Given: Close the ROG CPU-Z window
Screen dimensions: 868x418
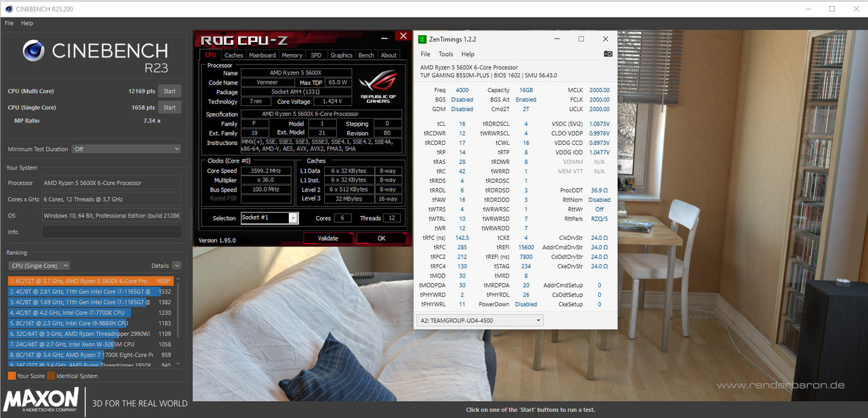Looking at the screenshot, I should click(x=403, y=35).
